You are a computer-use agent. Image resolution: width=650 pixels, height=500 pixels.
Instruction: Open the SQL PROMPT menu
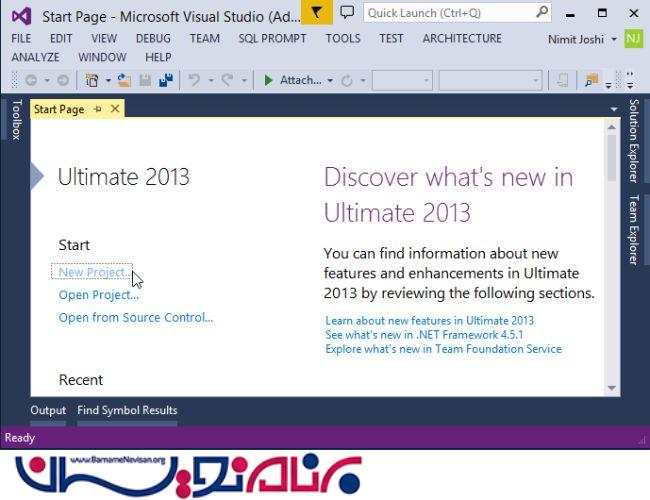(272, 38)
